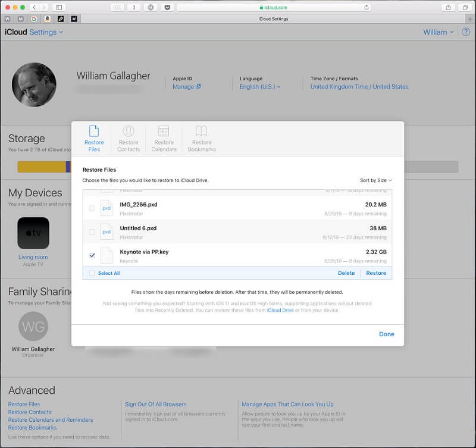Click the Restore Files document icon

click(x=94, y=131)
